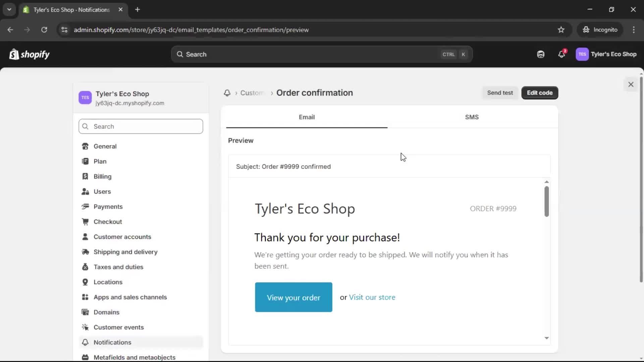Click the settings sidebar Search field

(x=141, y=126)
